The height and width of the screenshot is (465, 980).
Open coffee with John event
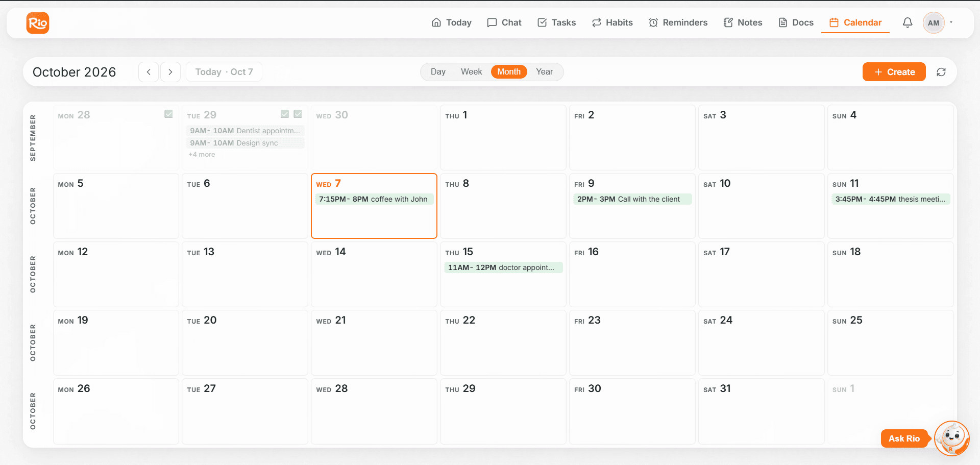coord(374,199)
